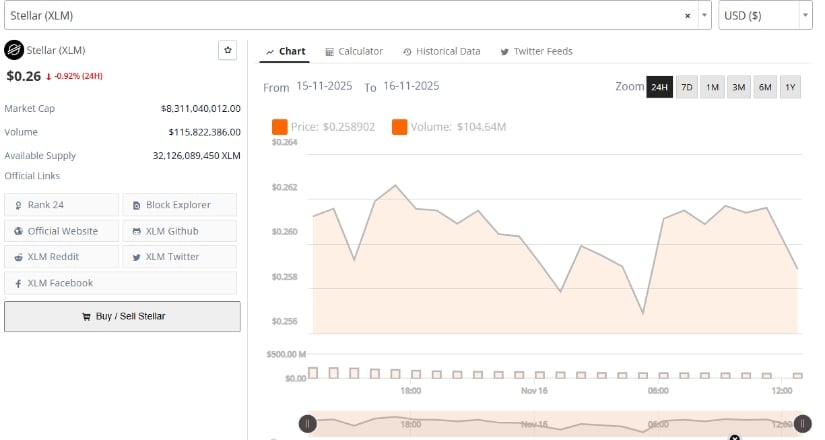The width and height of the screenshot is (825, 440).
Task: Open the XLM Reddit link
Action: pos(62,257)
